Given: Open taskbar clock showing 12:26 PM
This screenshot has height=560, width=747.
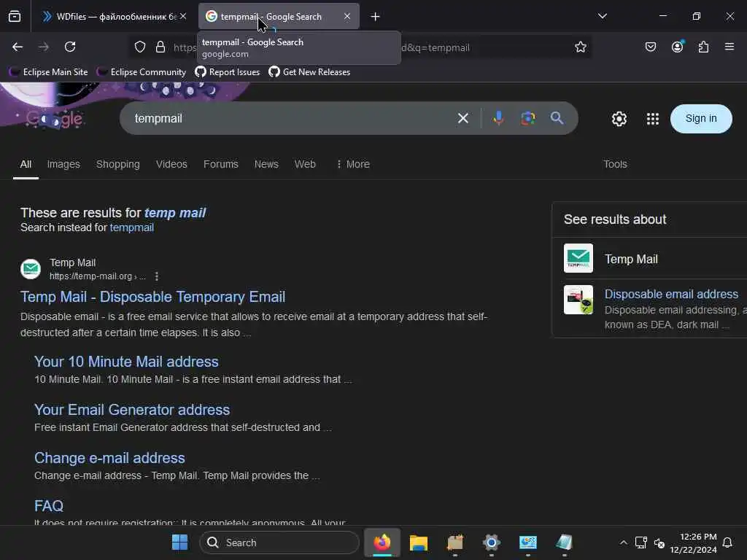Looking at the screenshot, I should pyautogui.click(x=693, y=542).
